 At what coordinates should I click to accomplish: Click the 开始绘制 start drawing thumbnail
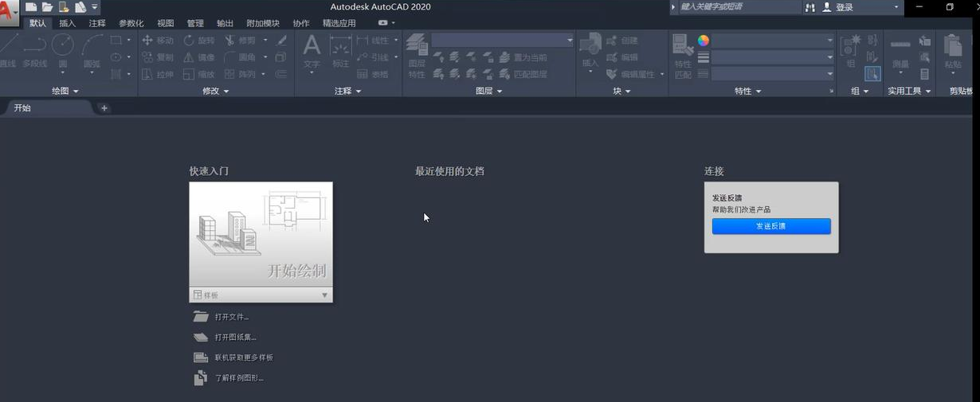click(261, 235)
